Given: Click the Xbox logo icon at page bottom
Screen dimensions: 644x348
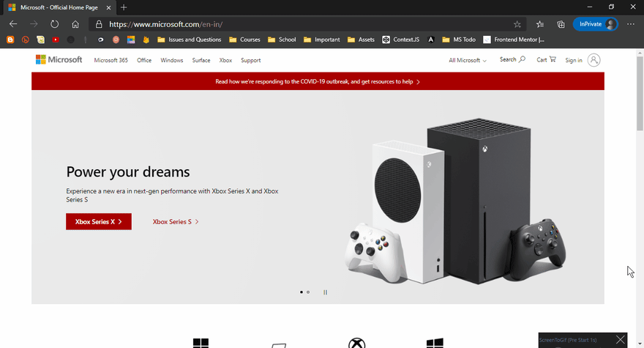Looking at the screenshot, I should (357, 343).
